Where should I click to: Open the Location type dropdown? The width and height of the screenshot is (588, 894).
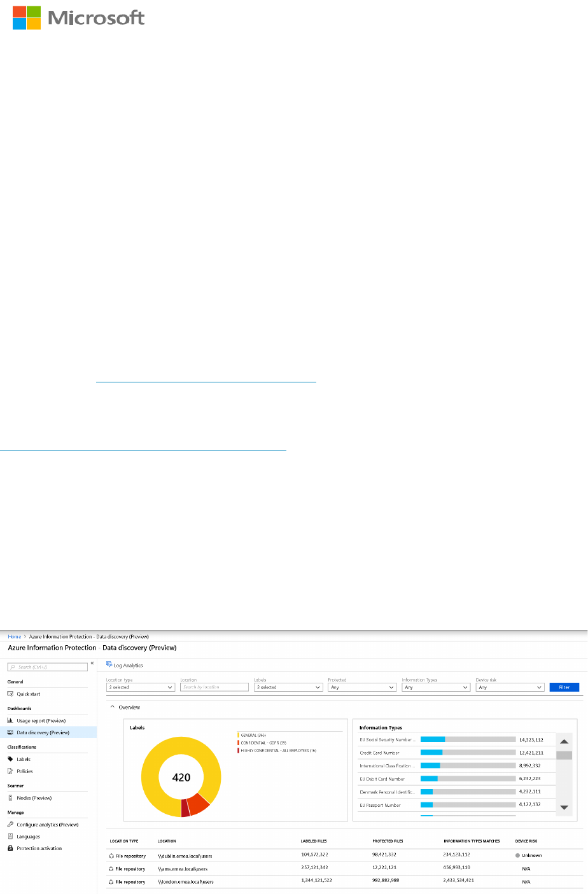point(141,687)
